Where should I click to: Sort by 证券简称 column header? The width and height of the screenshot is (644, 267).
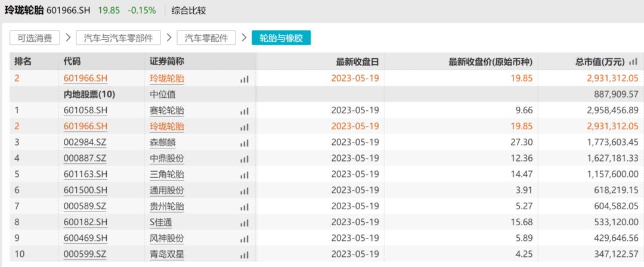(167, 61)
